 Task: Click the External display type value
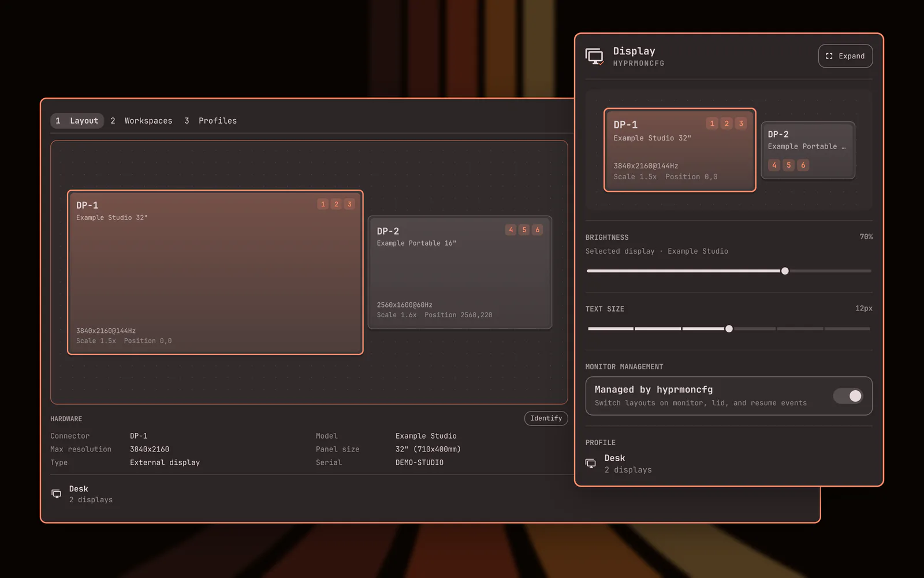[x=165, y=462]
